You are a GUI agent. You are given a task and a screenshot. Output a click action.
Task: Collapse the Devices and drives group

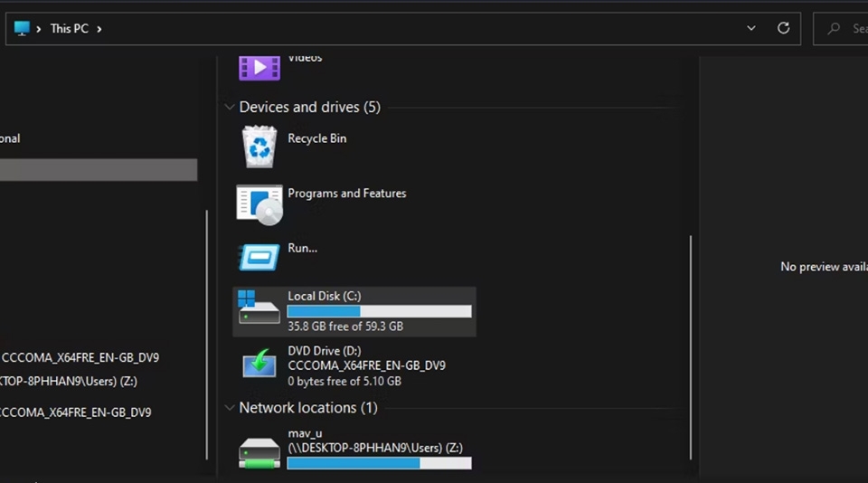229,107
